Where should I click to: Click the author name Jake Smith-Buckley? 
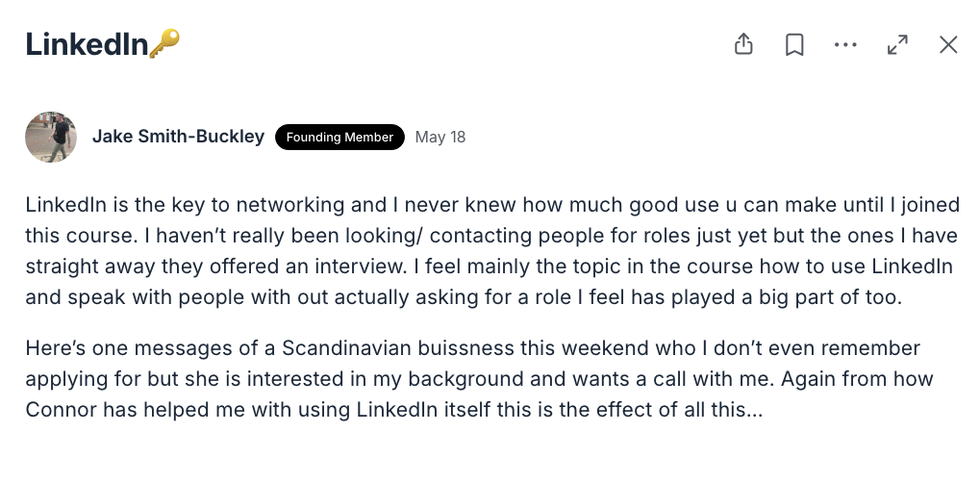pyautogui.click(x=178, y=137)
